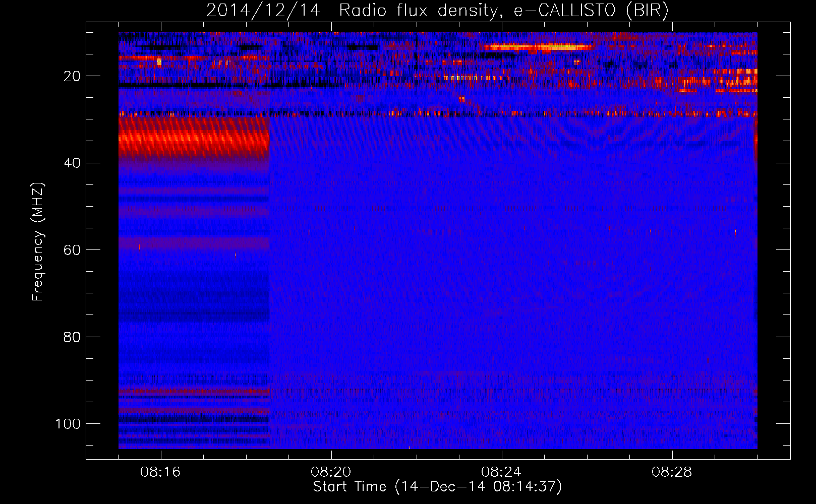Click the 100 MHz frequency tick label
The height and width of the screenshot is (504, 816).
tap(68, 424)
